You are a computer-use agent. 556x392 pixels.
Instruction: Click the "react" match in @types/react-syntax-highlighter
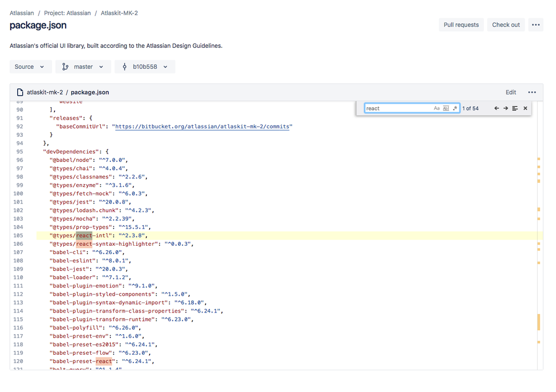(x=84, y=244)
